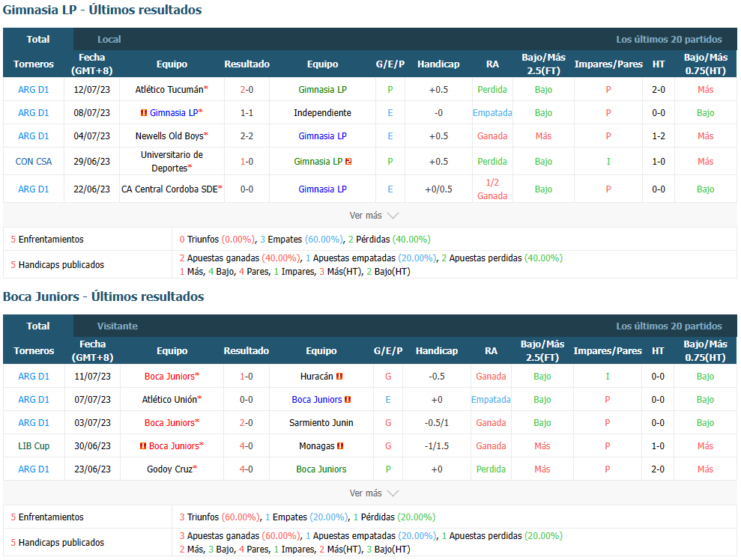Click 'Gimnasia LP - Últimos resultados' heading
This screenshot has height=560, width=741.
102,10
